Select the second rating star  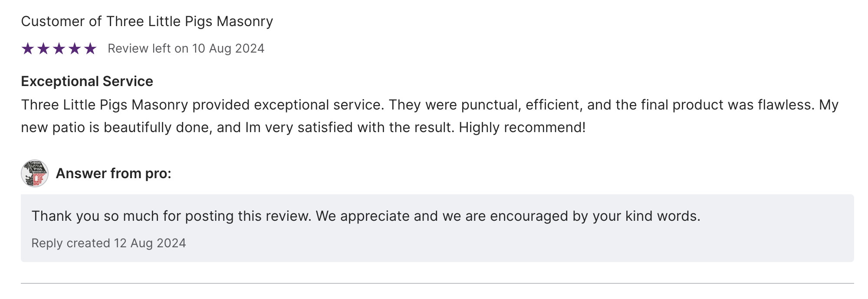43,49
